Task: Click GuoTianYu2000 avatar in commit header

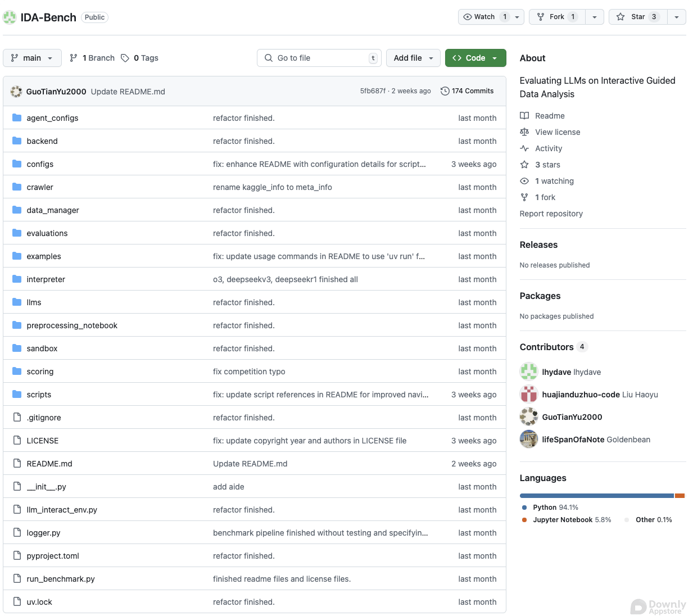Action: 16,92
